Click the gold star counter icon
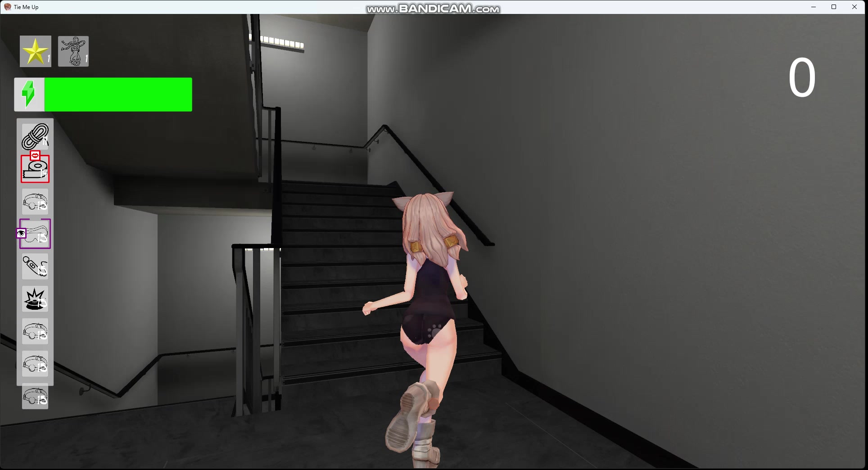868x470 pixels. (36, 51)
